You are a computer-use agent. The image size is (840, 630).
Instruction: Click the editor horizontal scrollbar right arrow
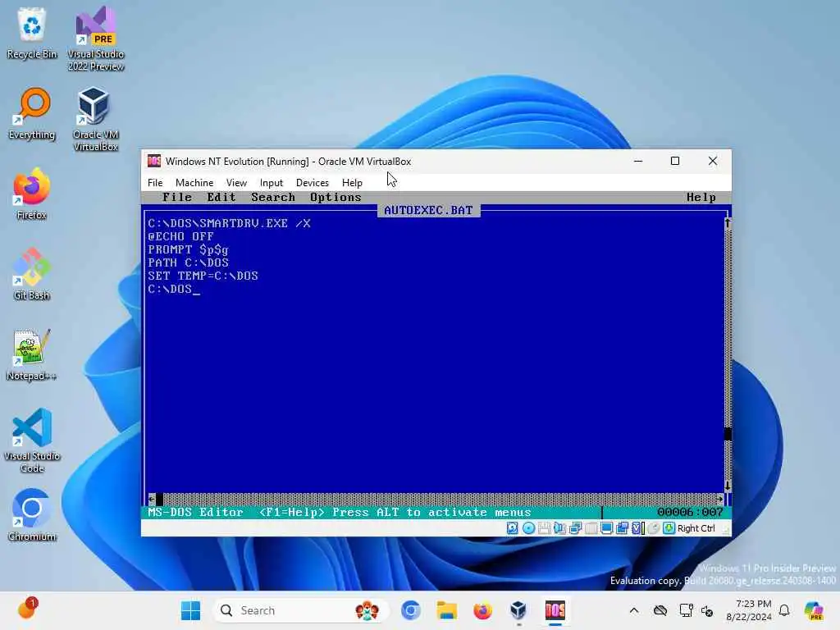719,499
